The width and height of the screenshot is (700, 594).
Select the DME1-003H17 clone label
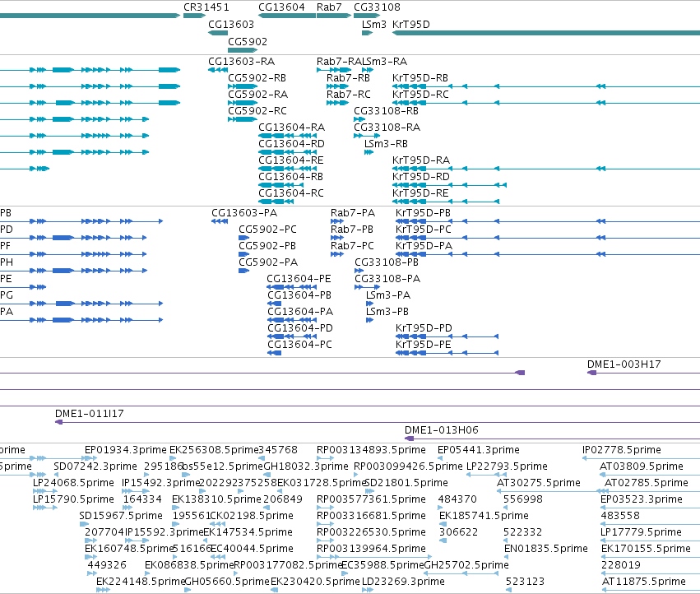(x=624, y=364)
